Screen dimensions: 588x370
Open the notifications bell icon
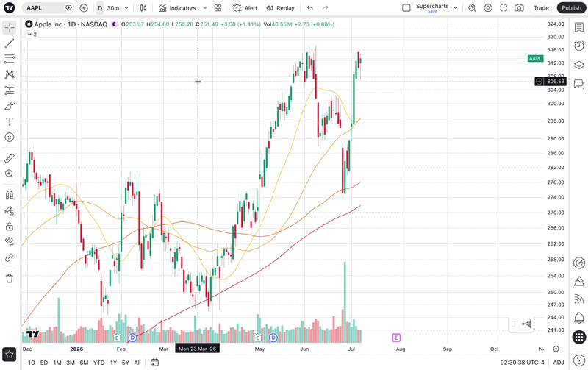pos(579,319)
